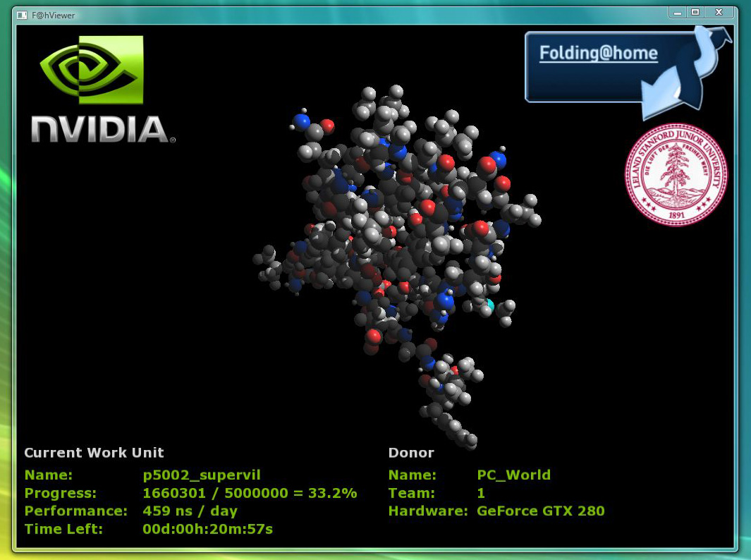The image size is (751, 560).
Task: Click the 'F@hViewer' window title text
Action: coord(53,16)
